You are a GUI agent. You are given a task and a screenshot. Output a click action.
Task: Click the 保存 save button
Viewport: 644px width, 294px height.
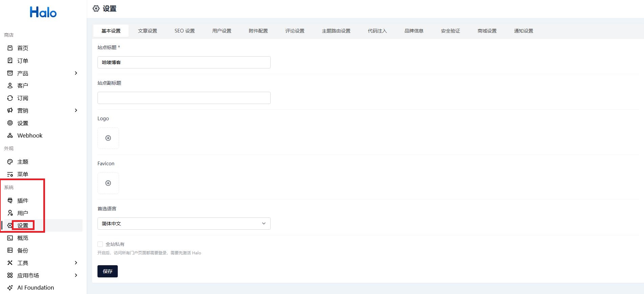(108, 271)
